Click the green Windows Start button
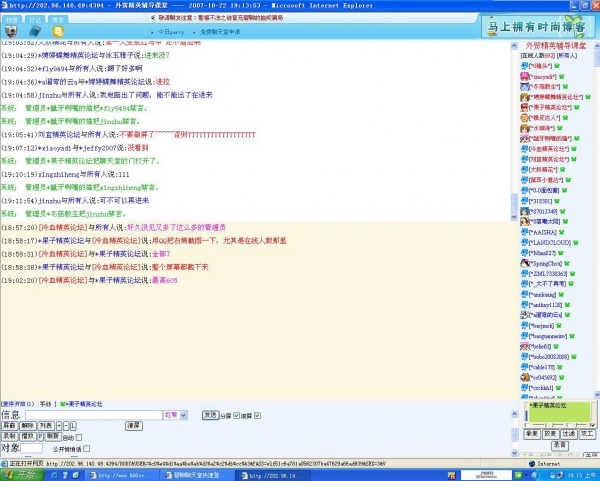This screenshot has width=600, height=481. point(20,475)
